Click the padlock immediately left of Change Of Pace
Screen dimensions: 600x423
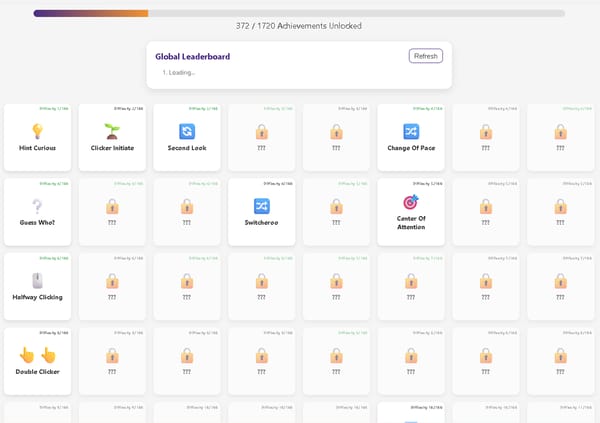click(x=336, y=131)
